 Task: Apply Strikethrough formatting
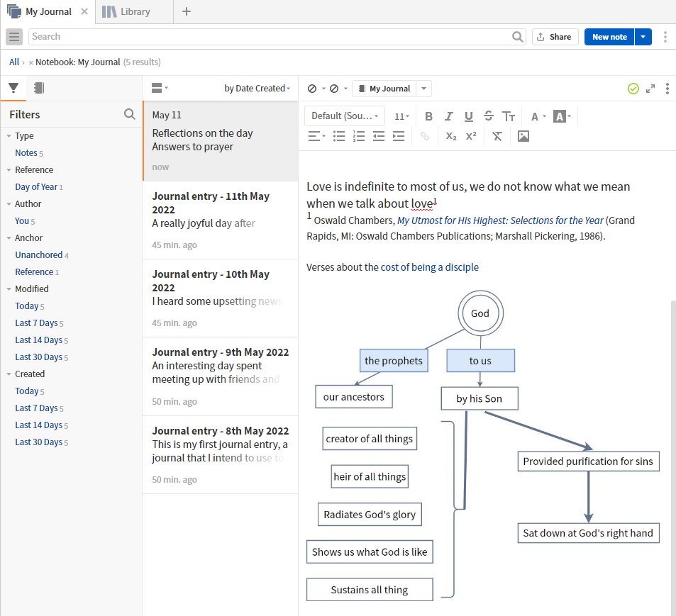(x=489, y=116)
